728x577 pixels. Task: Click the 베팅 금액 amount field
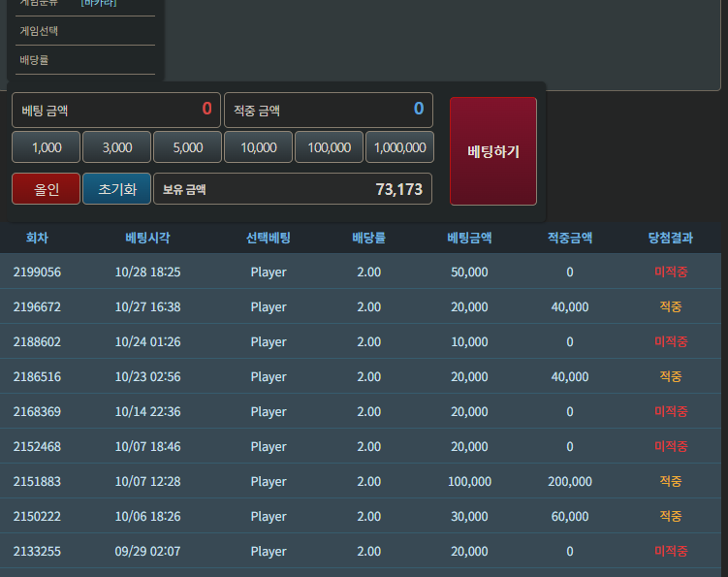[116, 111]
